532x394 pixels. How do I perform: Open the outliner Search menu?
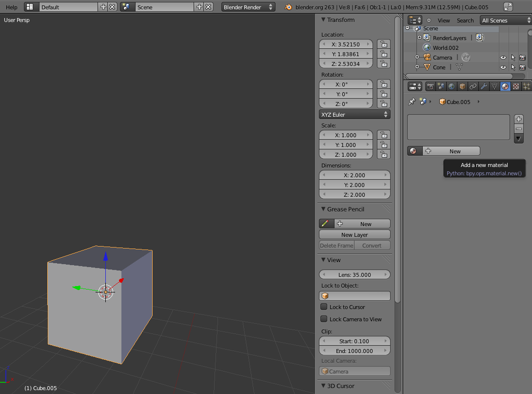[465, 21]
